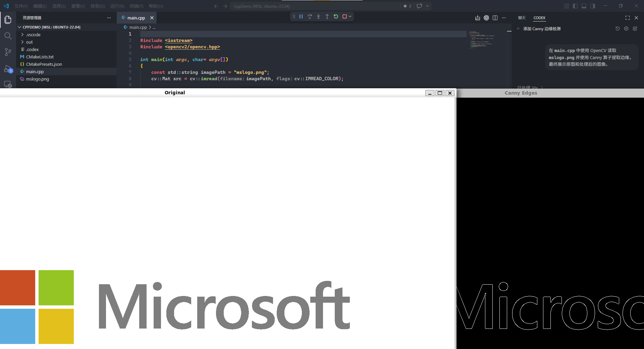Viewport: 644px width, 349px height.
Task: Toggle the primary sidebar visibility
Action: pyautogui.click(x=575, y=6)
